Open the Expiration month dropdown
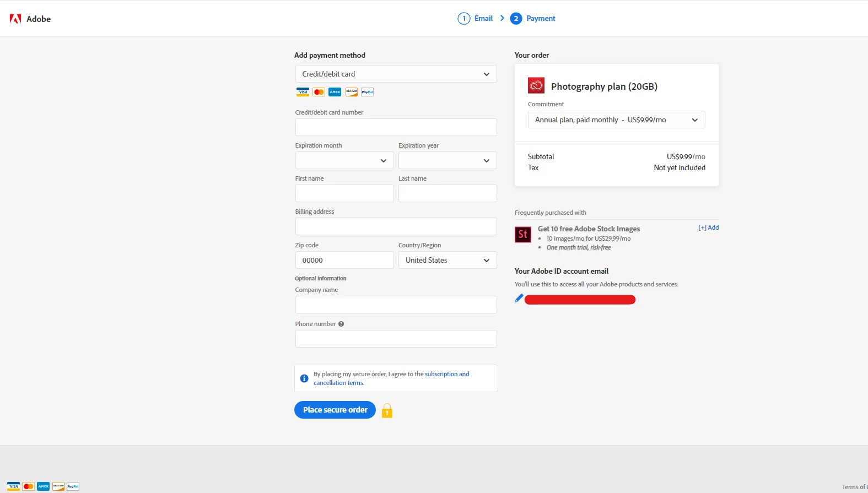Screen dimensions: 868x493 click(x=344, y=160)
